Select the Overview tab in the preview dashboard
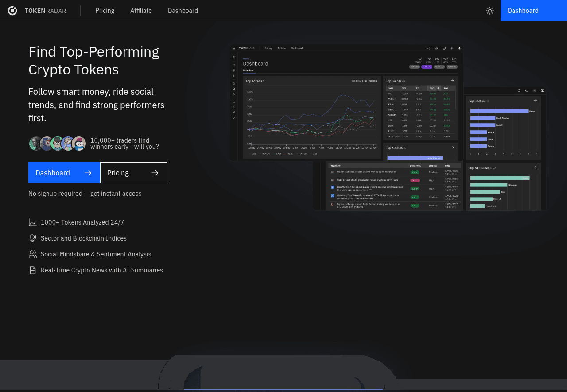 click(247, 70)
